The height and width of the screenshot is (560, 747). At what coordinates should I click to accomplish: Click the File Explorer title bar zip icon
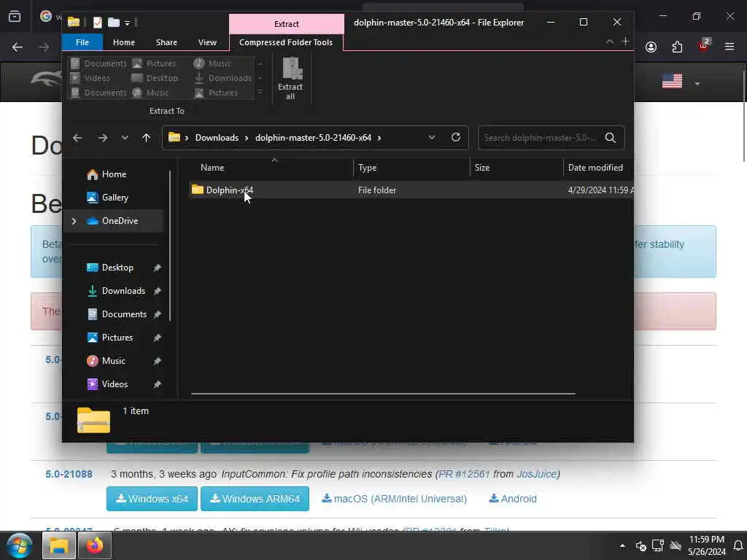(74, 22)
